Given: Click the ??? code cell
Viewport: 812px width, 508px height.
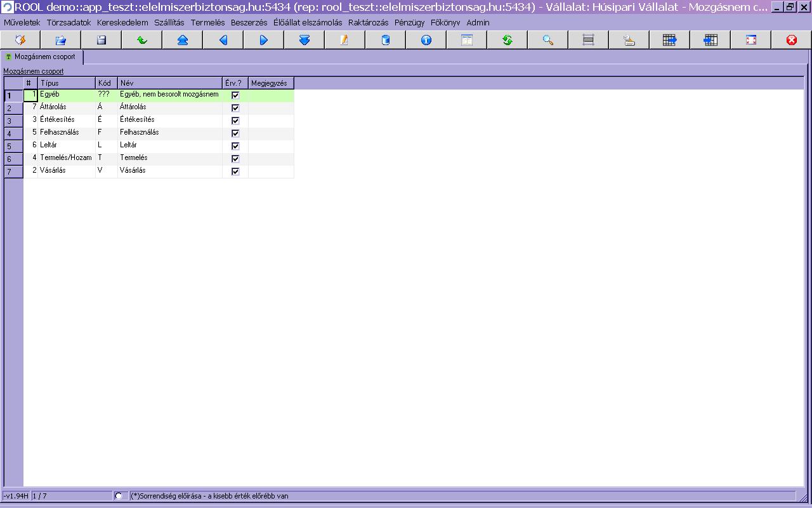Looking at the screenshot, I should coord(107,95).
